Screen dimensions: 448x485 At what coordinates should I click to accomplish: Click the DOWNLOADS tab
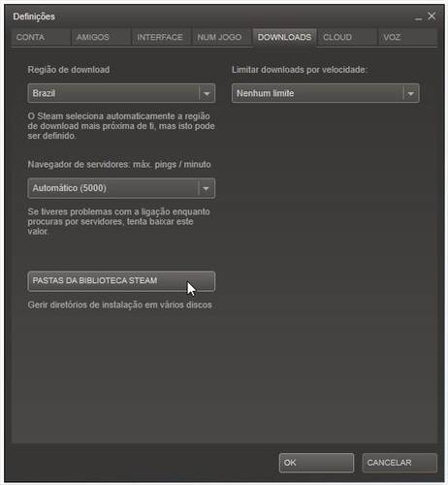[x=284, y=37]
